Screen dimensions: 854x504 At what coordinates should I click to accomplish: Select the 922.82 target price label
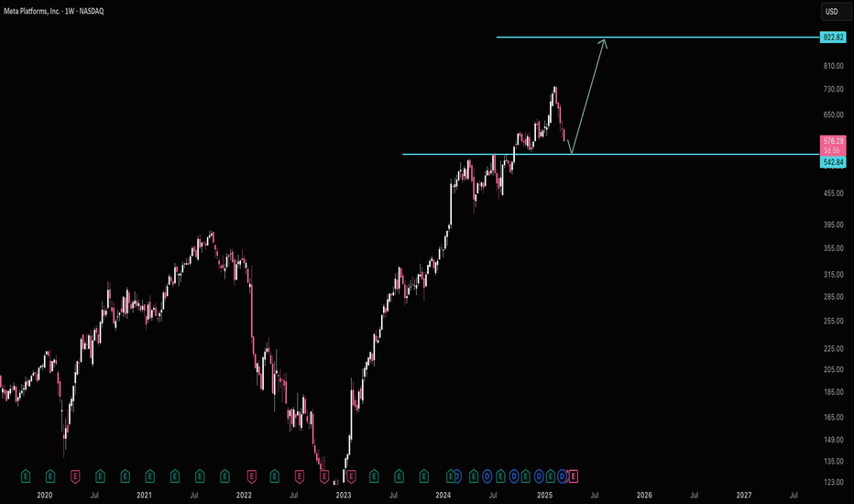click(833, 37)
